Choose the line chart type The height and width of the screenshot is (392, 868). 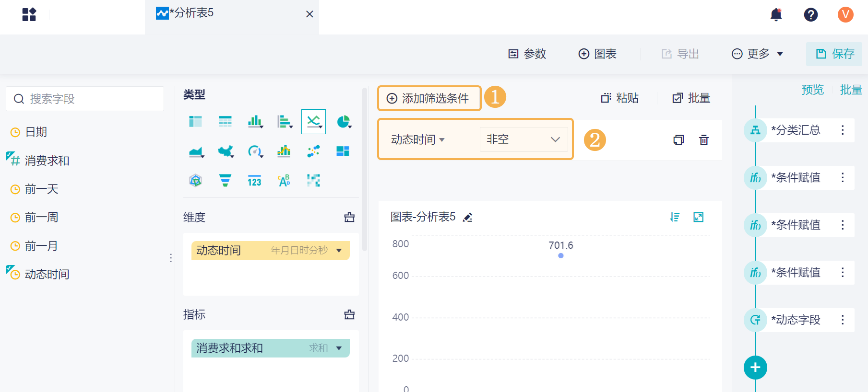click(x=314, y=122)
